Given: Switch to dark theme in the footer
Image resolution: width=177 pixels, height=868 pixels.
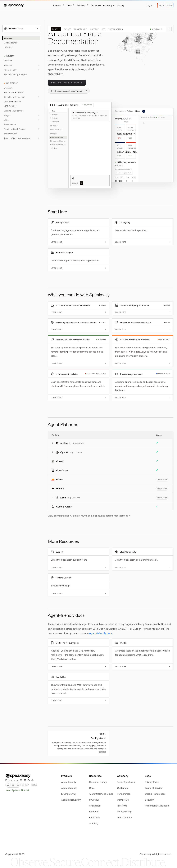Looking at the screenshot, I should click(x=18, y=785).
